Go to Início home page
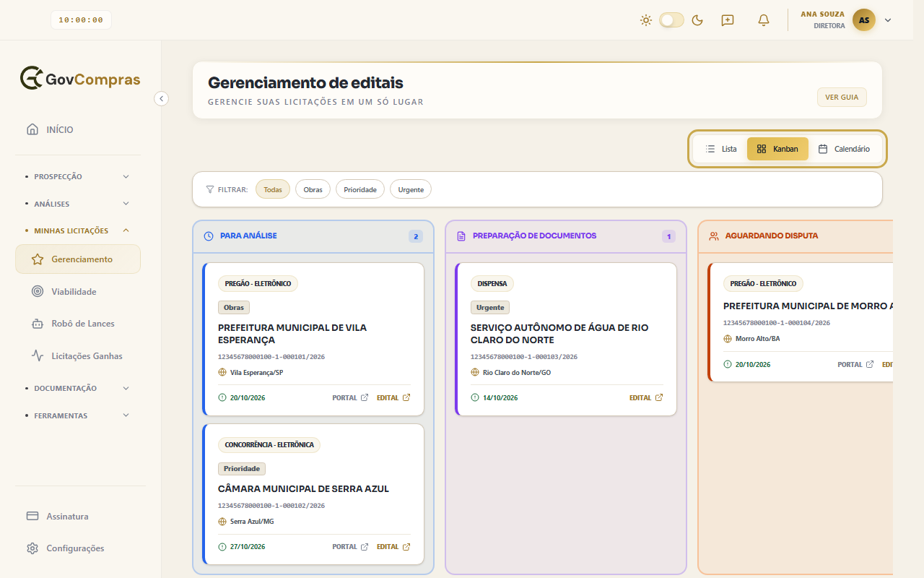 (78, 129)
